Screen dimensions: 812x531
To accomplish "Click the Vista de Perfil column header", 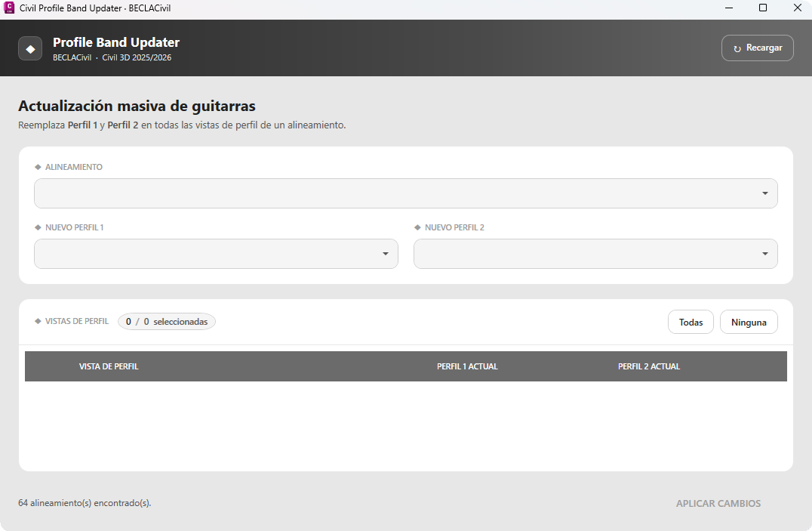I will coord(109,366).
